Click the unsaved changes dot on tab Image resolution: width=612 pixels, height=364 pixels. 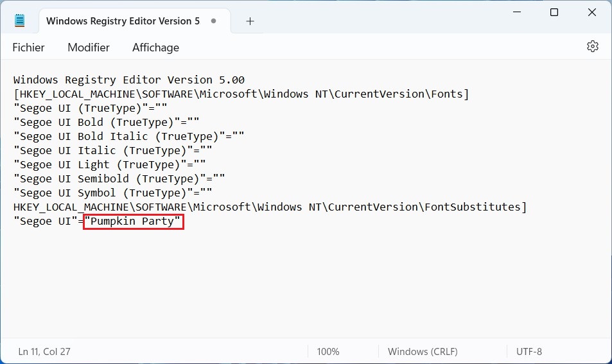(x=213, y=21)
